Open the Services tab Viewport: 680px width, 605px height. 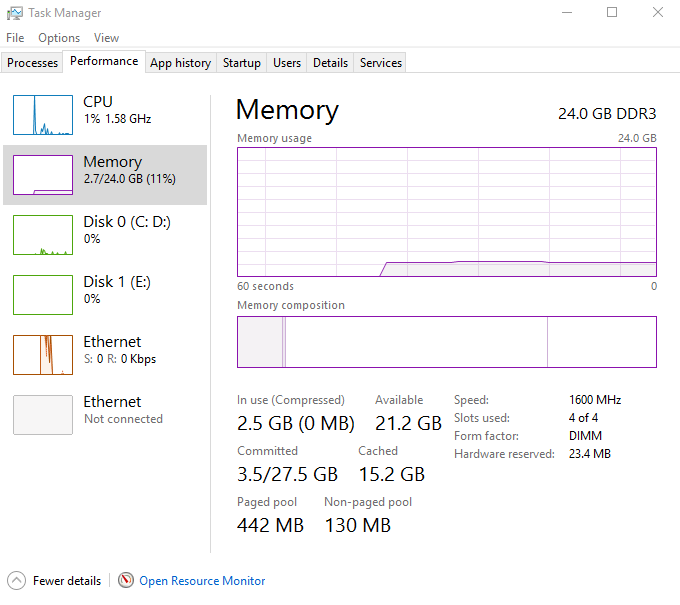point(381,63)
